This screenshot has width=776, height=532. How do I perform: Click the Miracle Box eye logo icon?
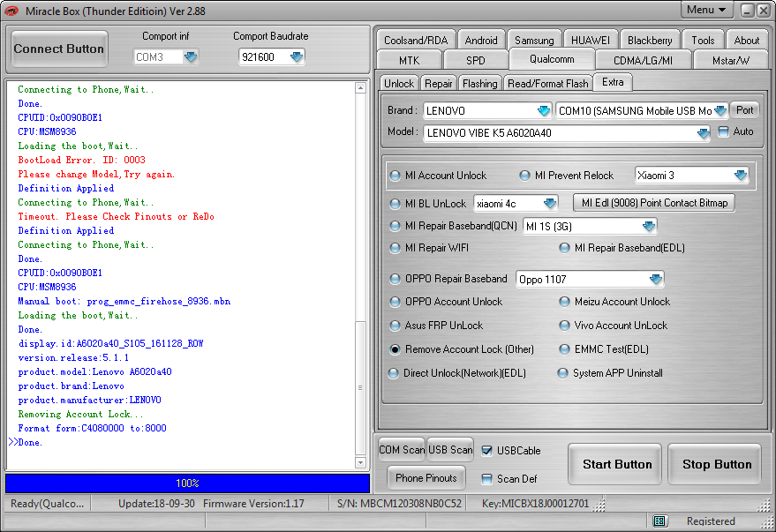point(11,11)
